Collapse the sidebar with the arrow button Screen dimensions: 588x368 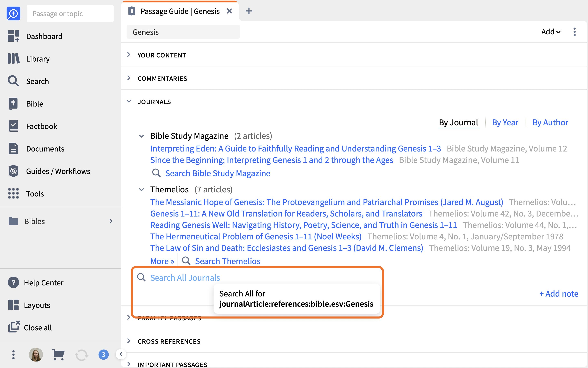click(121, 354)
